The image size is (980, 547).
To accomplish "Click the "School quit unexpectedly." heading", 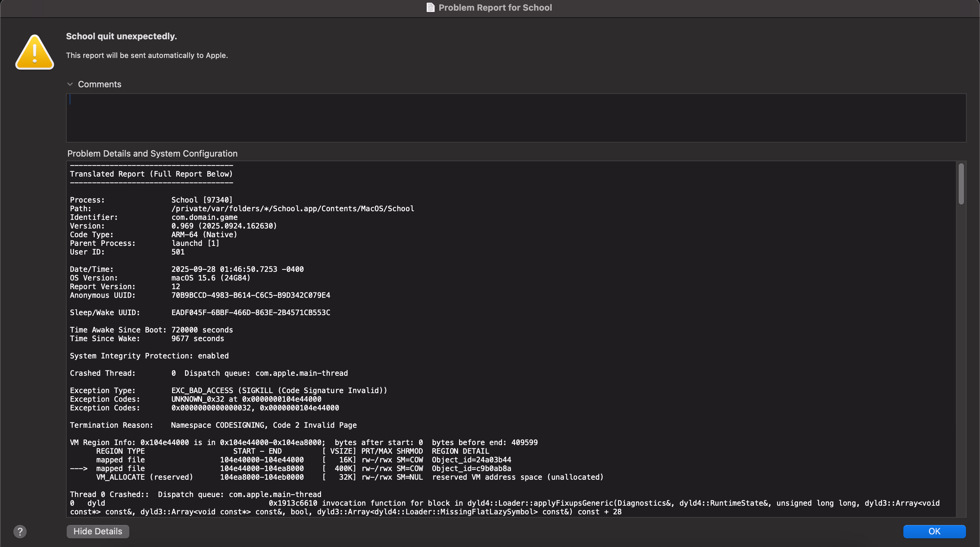I will pos(121,36).
